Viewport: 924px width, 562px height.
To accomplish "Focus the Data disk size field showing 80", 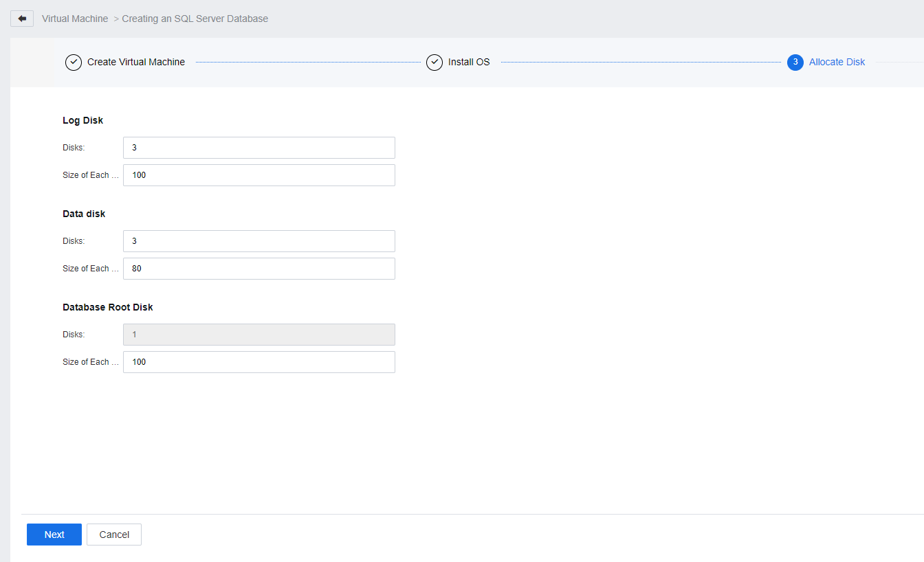I will (x=259, y=269).
